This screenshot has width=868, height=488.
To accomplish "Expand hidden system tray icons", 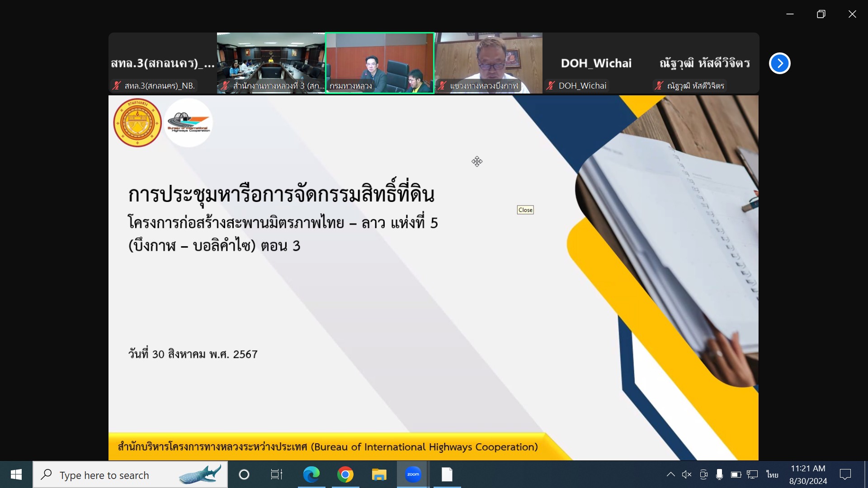I will pyautogui.click(x=670, y=474).
